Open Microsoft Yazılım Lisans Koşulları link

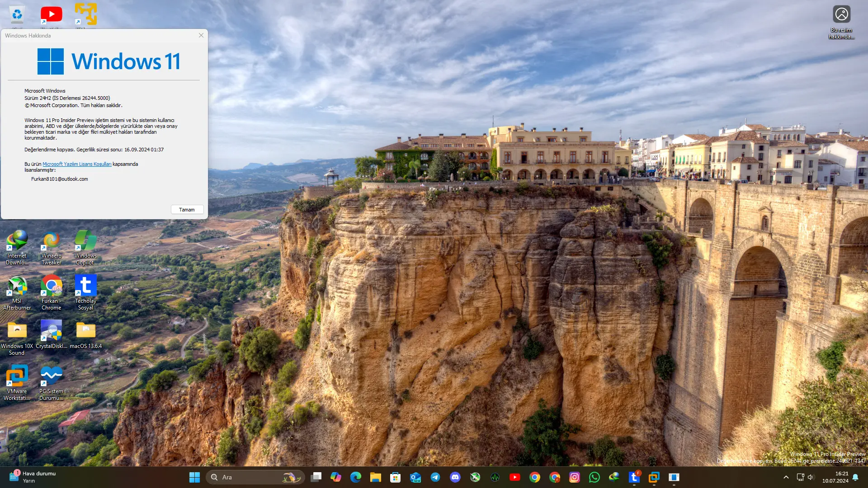(77, 164)
